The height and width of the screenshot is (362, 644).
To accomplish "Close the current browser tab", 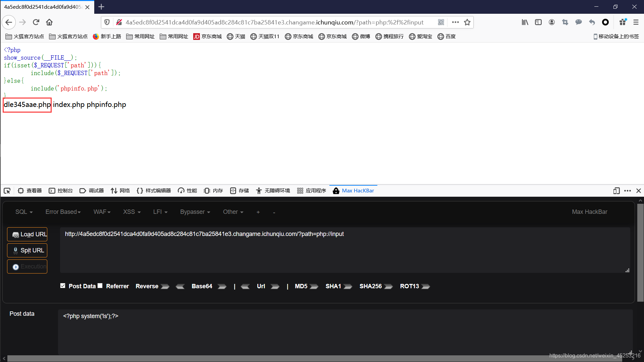I will (88, 7).
